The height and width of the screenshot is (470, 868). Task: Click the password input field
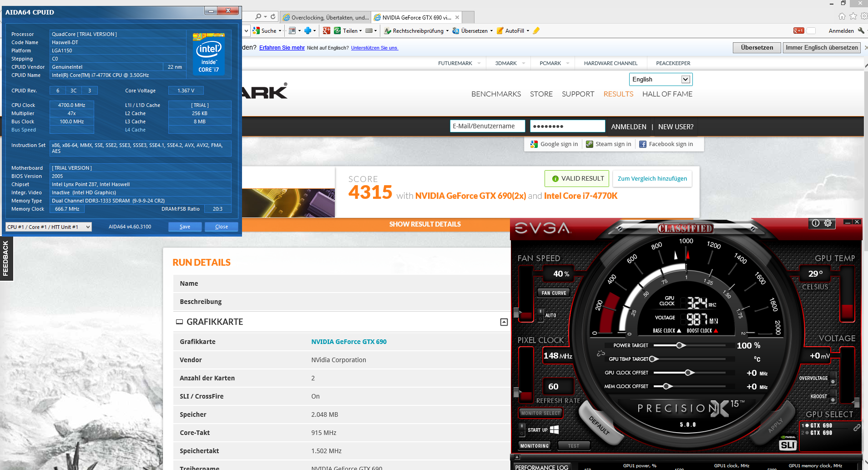(567, 126)
